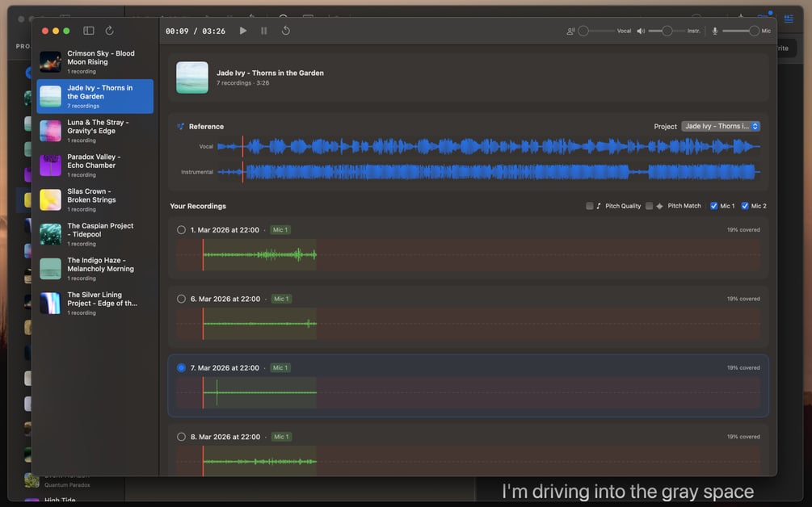Click '19% covered' on recording 6. Mar 2026
The width and height of the screenshot is (812, 507).
(743, 299)
